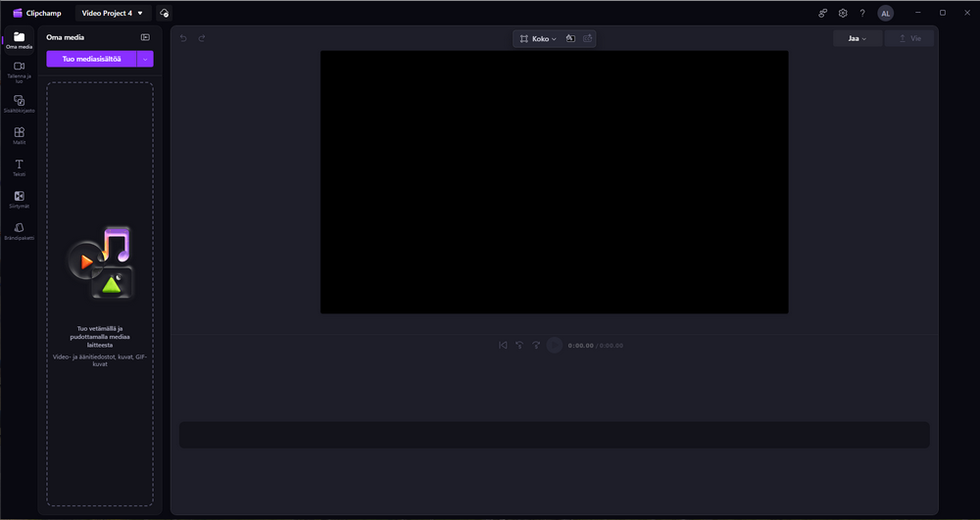Viewport: 980px width, 520px height.
Task: Maximize the Clipchamp window
Action: coord(943,13)
